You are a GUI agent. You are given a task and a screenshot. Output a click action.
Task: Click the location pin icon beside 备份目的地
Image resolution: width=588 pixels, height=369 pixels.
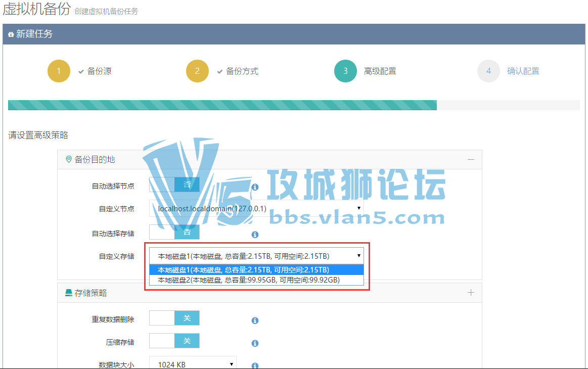pos(69,159)
